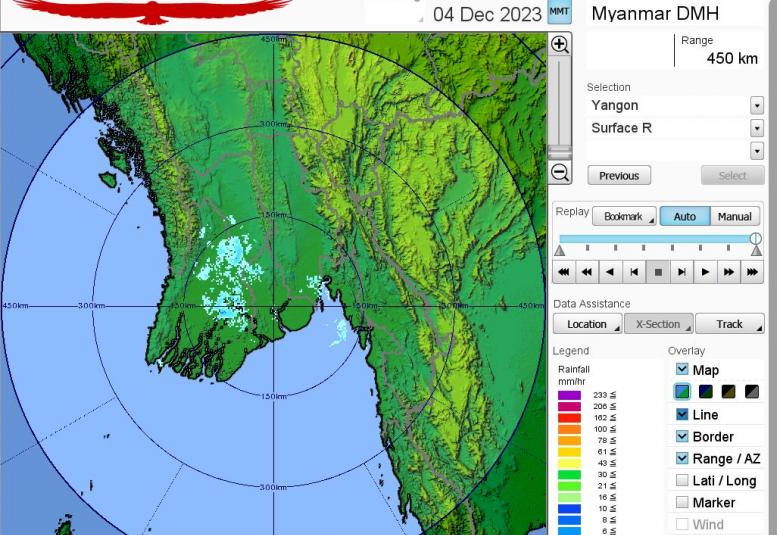Zoom out using the magnifier minus icon
This screenshot has width=780, height=535.
(x=560, y=173)
